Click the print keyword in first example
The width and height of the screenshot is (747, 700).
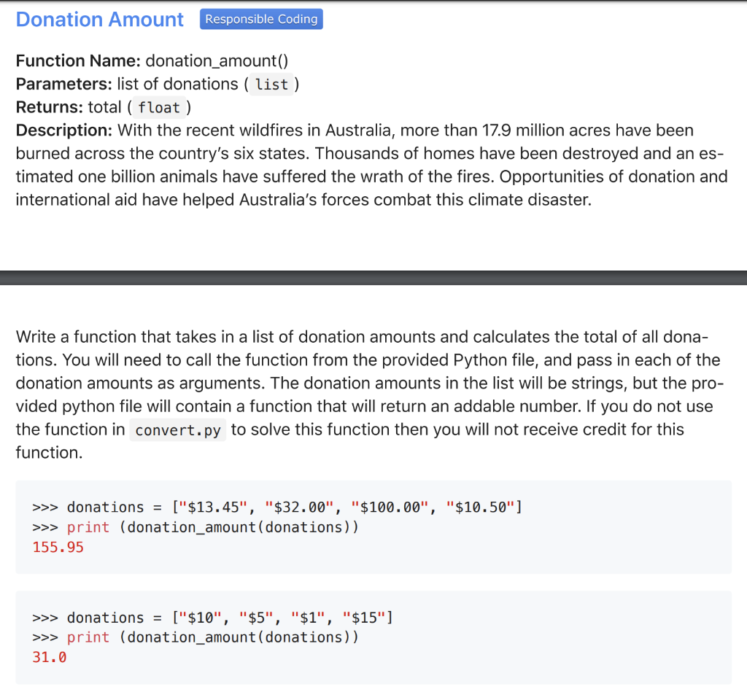point(88,526)
